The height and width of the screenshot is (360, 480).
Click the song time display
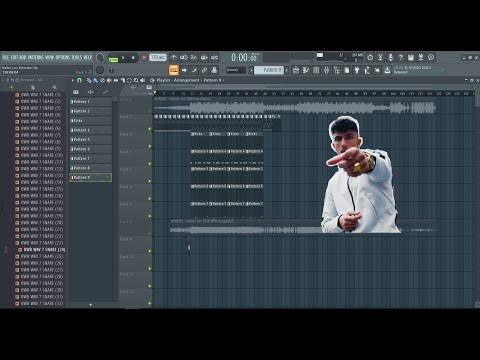[x=245, y=57]
